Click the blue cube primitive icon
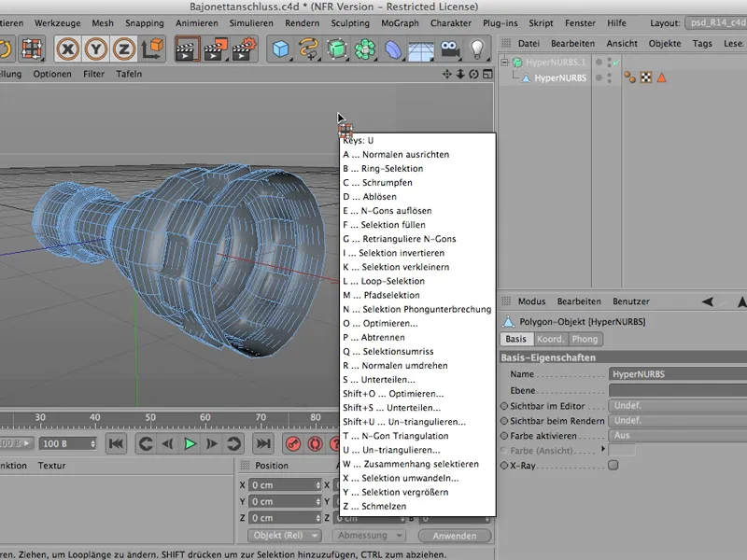Image resolution: width=747 pixels, height=560 pixels. [x=279, y=49]
